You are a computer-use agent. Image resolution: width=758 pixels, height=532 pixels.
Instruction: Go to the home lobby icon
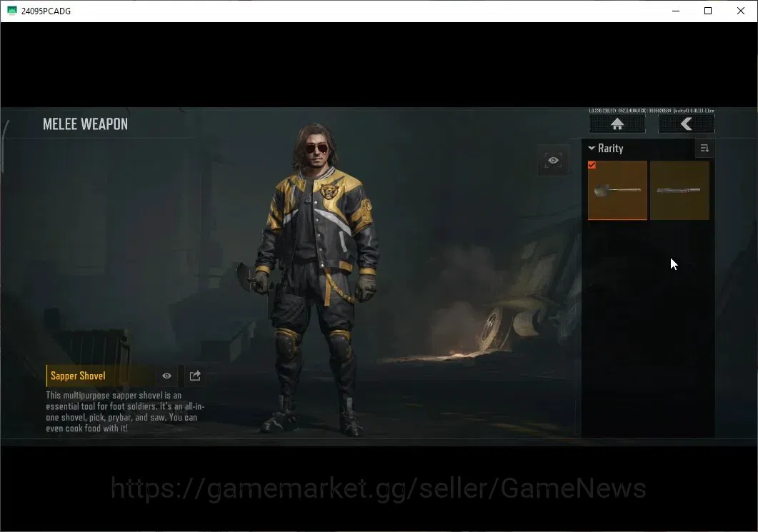pos(617,124)
